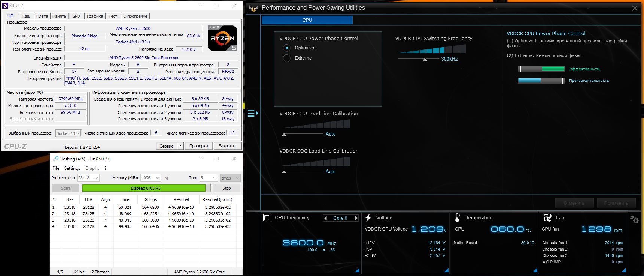The height and width of the screenshot is (276, 644).
Task: Click the Отменить button in ASUS utility
Action: point(574,203)
